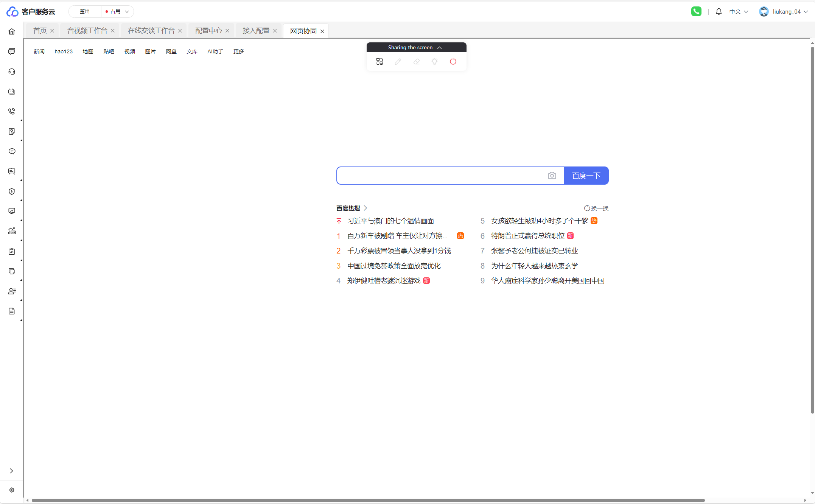This screenshot has width=815, height=504.
Task: Open the monitor chart sidebar icon
Action: (12, 211)
